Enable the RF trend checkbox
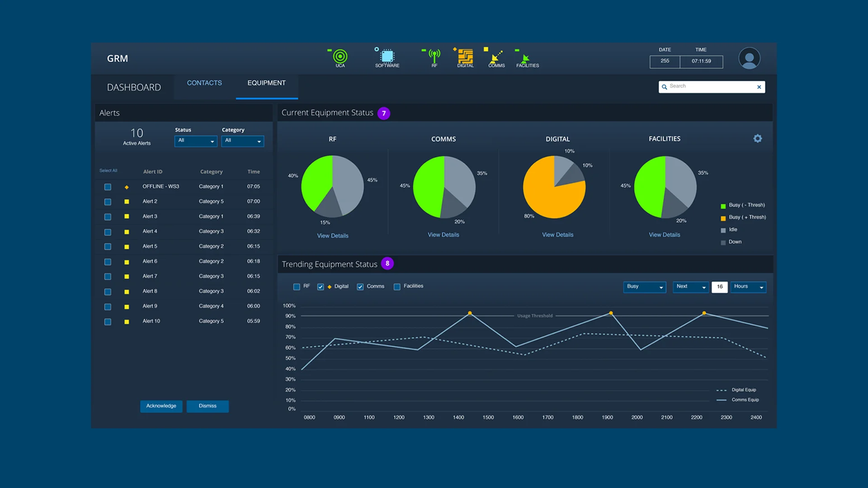868x488 pixels. click(x=297, y=286)
